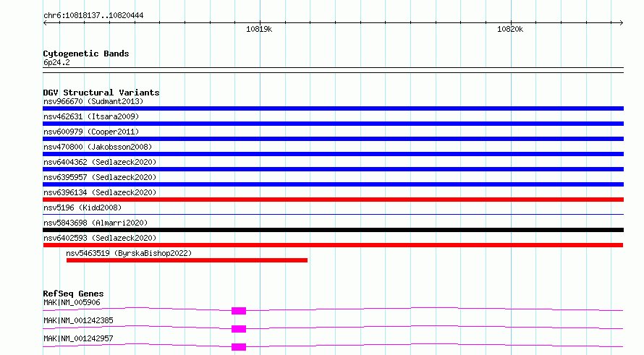This screenshot has height=355, width=644.
Task: Click the nsv600979 (Cooper2011) variant label
Action: click(91, 132)
